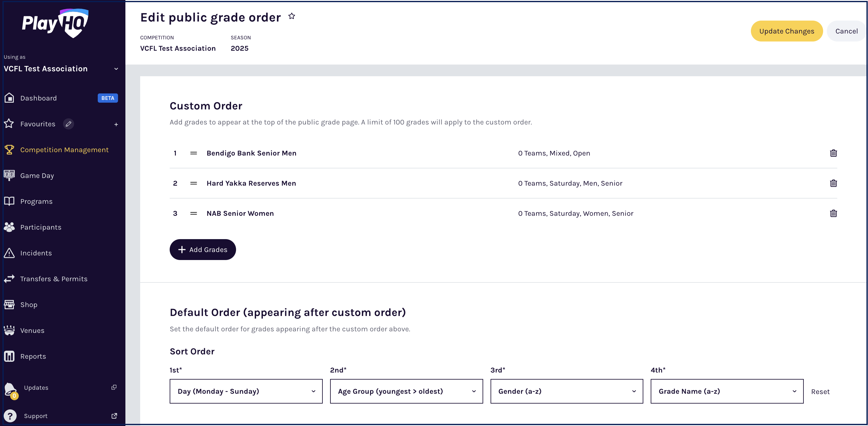This screenshot has height=426, width=868.
Task: Add a favourite with the plus icon
Action: pyautogui.click(x=116, y=124)
